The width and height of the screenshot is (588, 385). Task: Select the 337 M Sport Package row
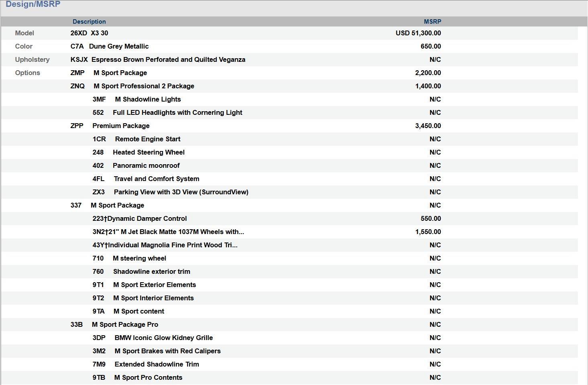tap(107, 205)
